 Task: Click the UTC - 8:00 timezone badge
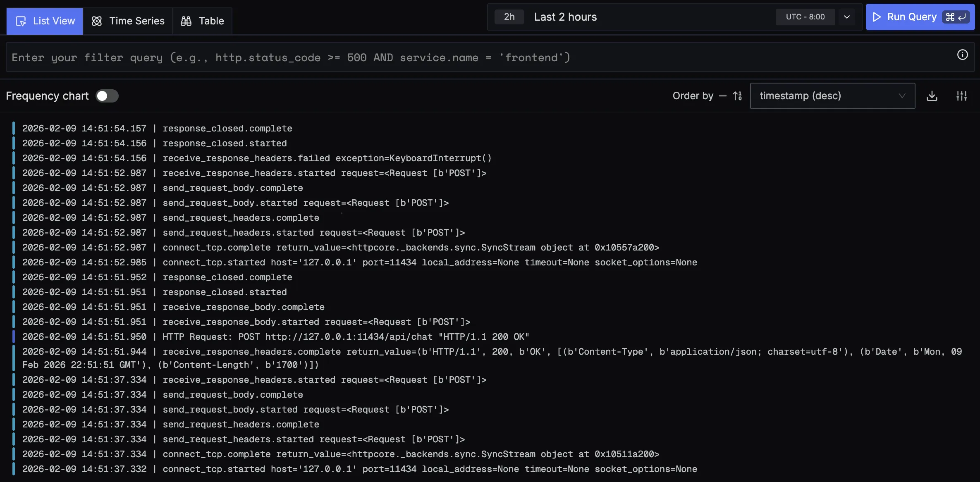(805, 17)
